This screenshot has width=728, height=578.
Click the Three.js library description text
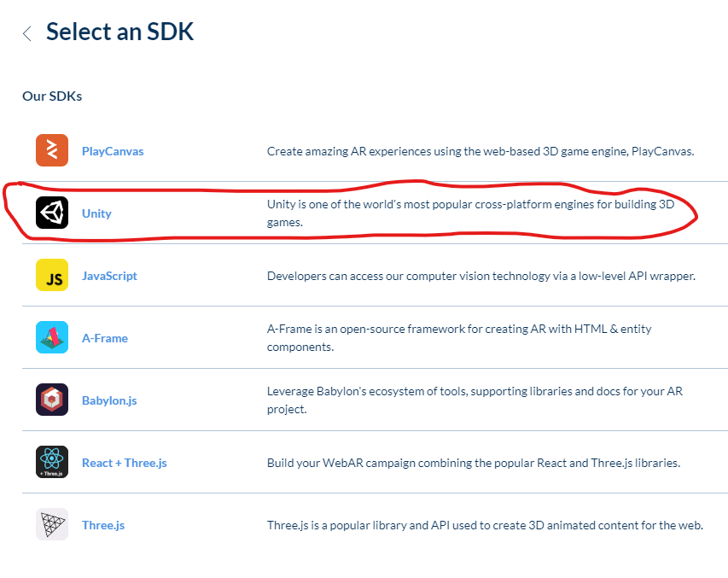pos(485,525)
